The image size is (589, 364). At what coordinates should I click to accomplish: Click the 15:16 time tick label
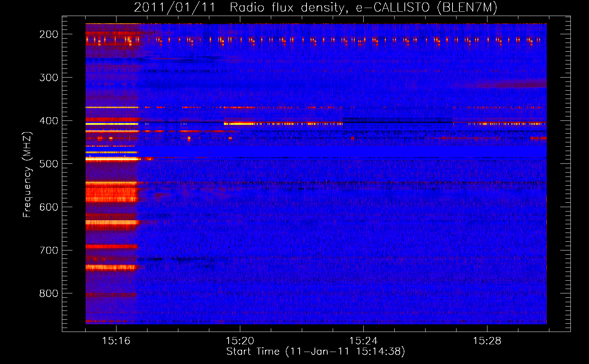pyautogui.click(x=116, y=341)
